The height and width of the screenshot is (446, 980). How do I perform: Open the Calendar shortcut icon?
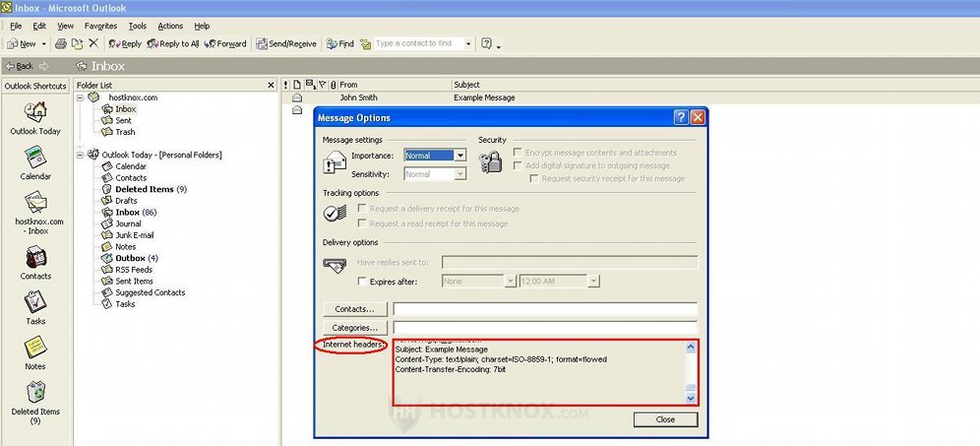(x=35, y=158)
